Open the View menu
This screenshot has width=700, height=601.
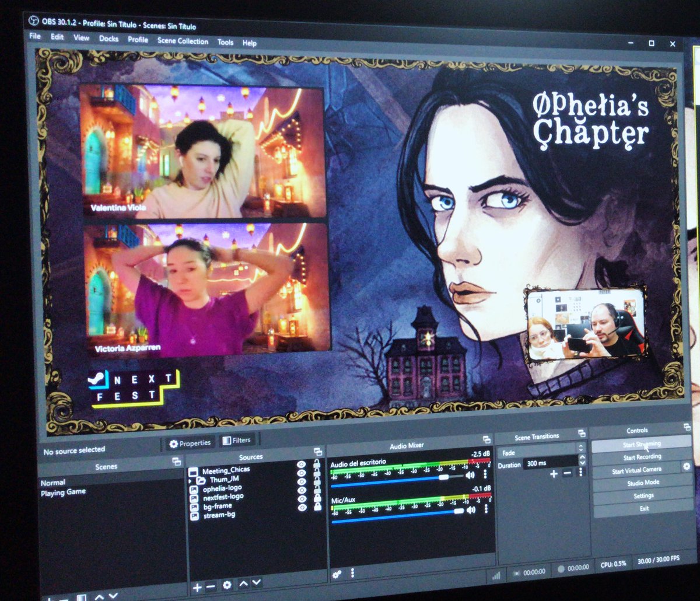pyautogui.click(x=81, y=38)
